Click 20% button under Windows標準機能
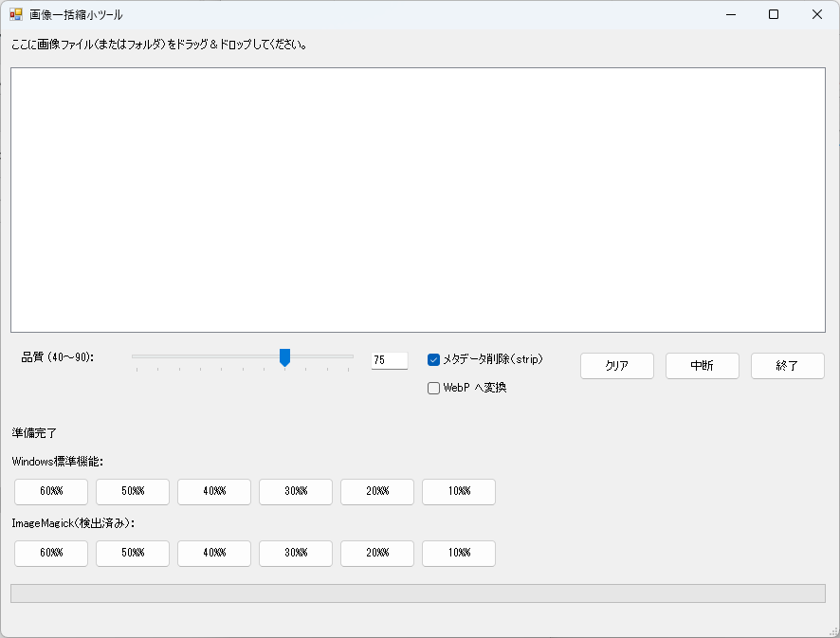The image size is (840, 638). pos(377,491)
